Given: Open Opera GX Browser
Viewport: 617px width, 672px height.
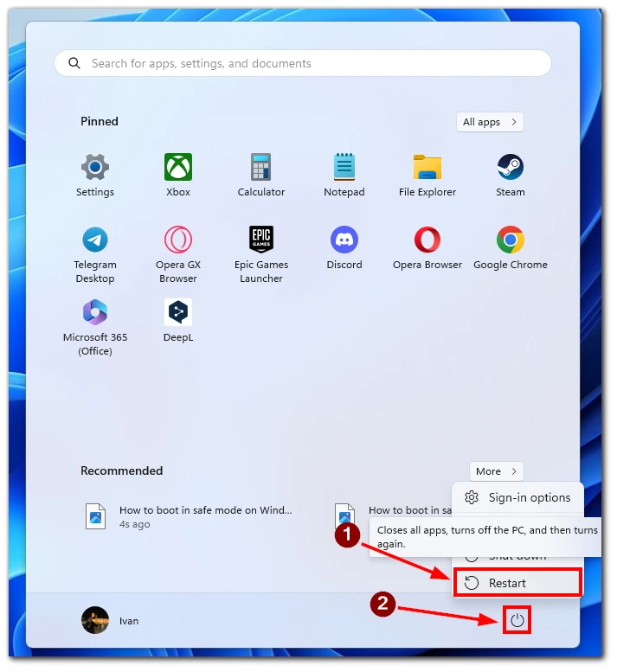Looking at the screenshot, I should [178, 240].
